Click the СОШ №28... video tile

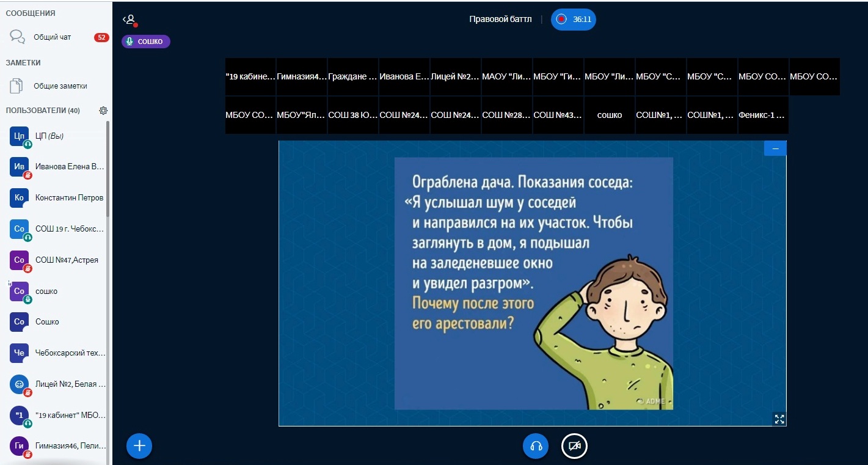coord(507,115)
